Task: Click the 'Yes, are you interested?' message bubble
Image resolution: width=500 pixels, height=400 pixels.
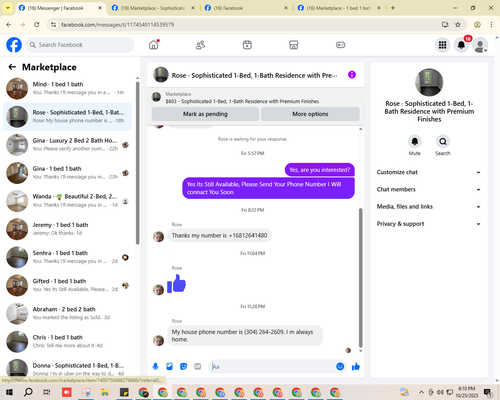Action: [320, 170]
